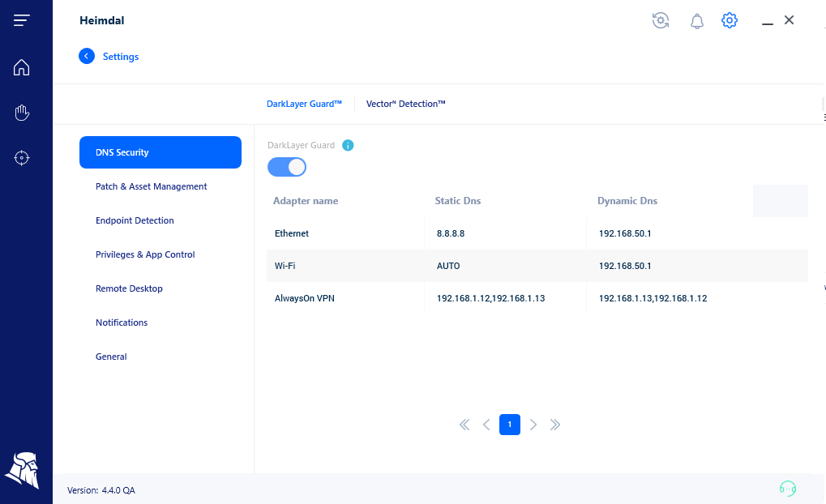The image size is (826, 504).
Task: Open notifications bell icon
Action: tap(697, 21)
